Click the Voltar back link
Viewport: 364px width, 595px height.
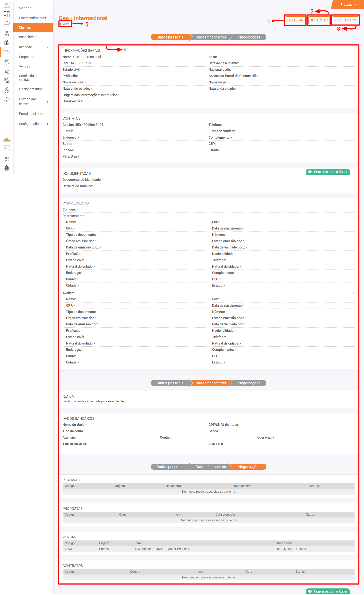coord(65,24)
